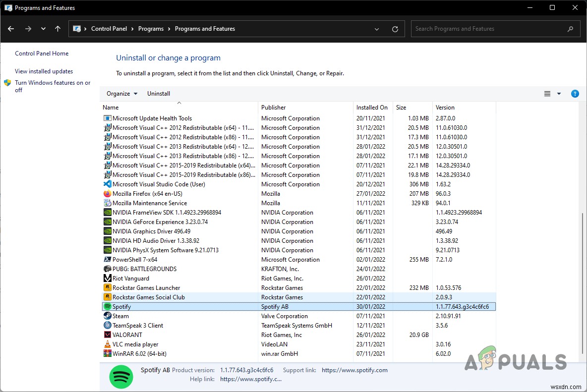Click the Up one level arrow
The image size is (587, 392).
58,29
